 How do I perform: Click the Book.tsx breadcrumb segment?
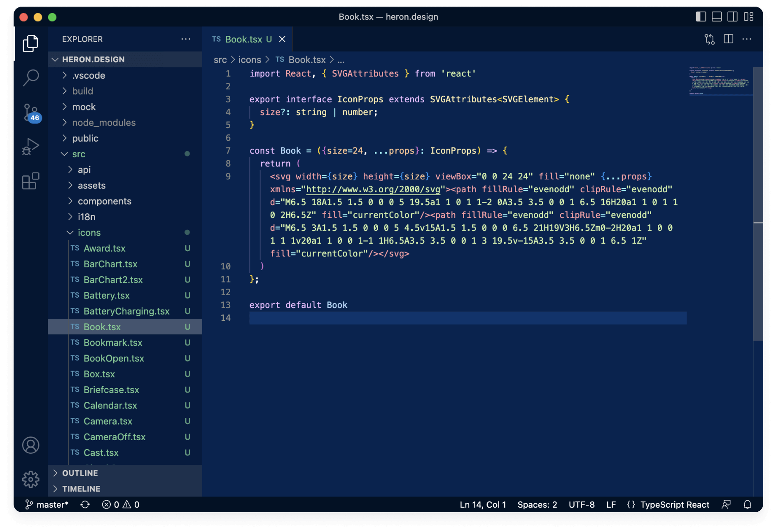(x=301, y=60)
